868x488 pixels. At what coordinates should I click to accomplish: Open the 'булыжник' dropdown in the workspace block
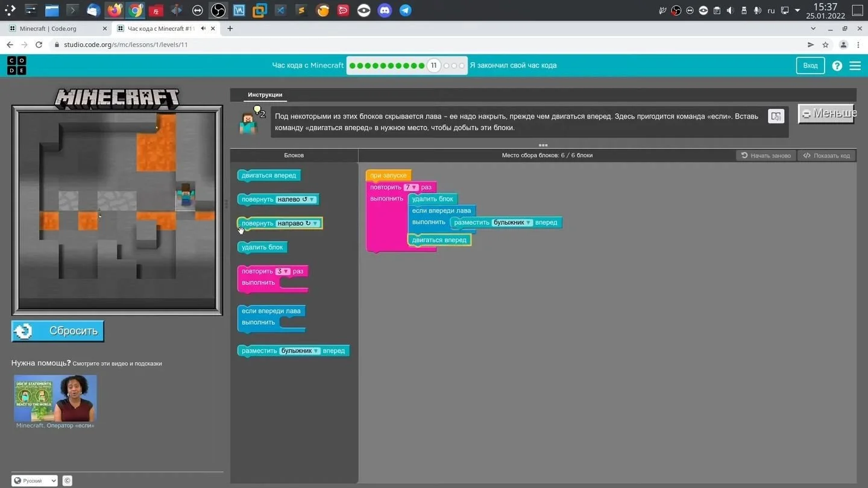(512, 222)
